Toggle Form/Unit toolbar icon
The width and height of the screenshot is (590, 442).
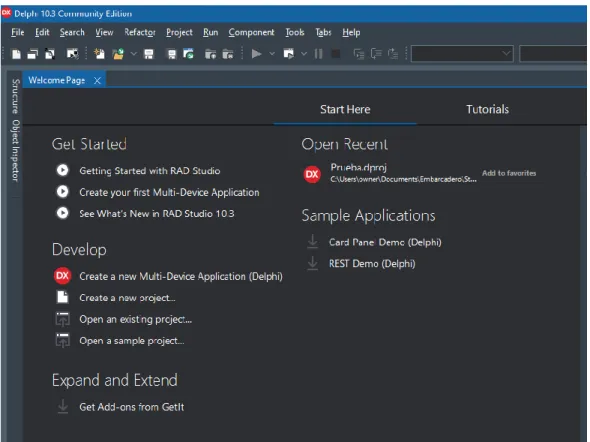click(x=50, y=54)
